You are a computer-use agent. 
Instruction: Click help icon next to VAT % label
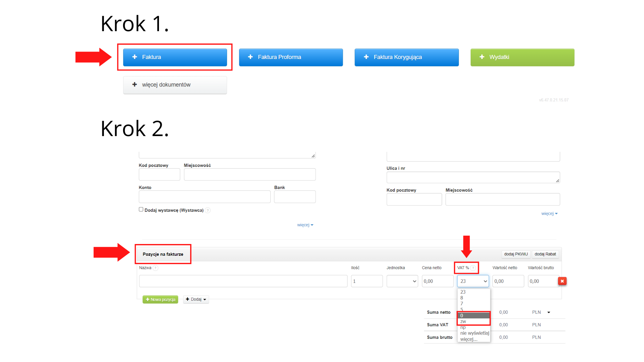(x=473, y=268)
